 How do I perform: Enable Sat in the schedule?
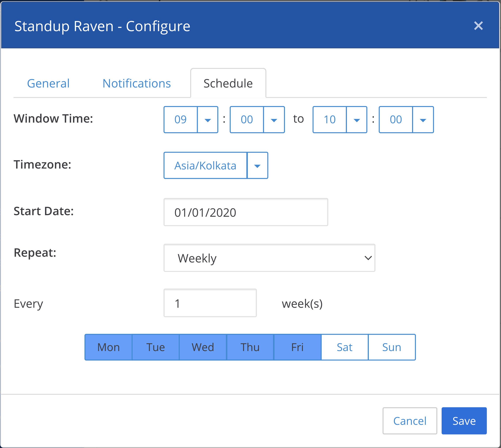(x=344, y=347)
